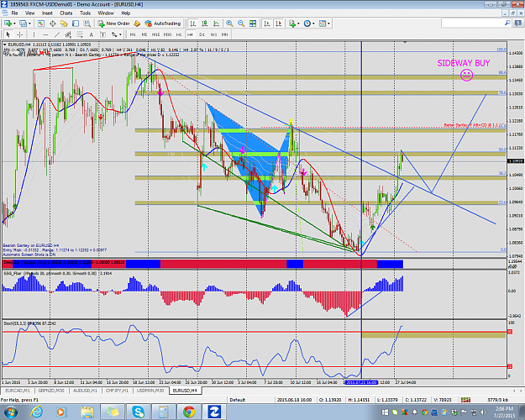
Task: Tile windows with the grid icon
Action: pos(253,24)
